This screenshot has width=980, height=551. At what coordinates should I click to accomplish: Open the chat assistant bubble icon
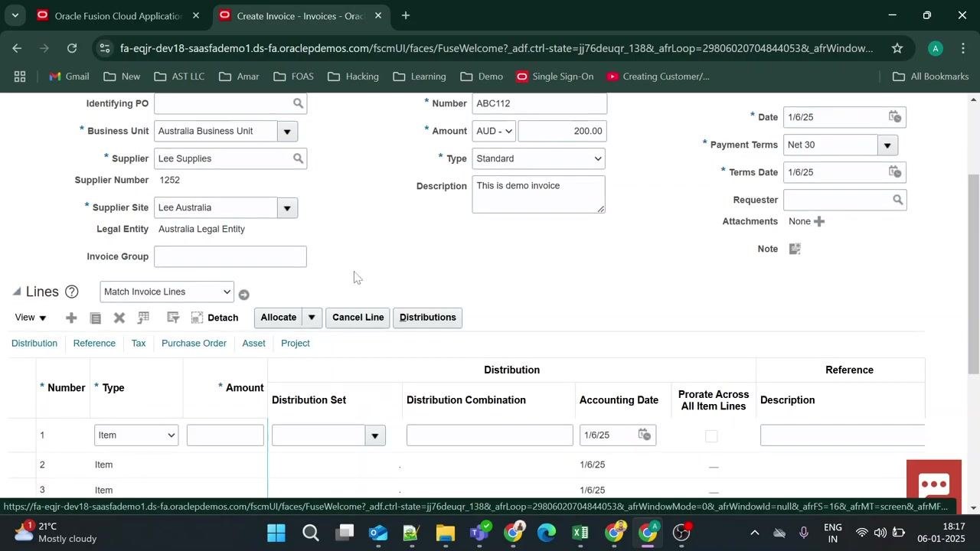pyautogui.click(x=934, y=484)
